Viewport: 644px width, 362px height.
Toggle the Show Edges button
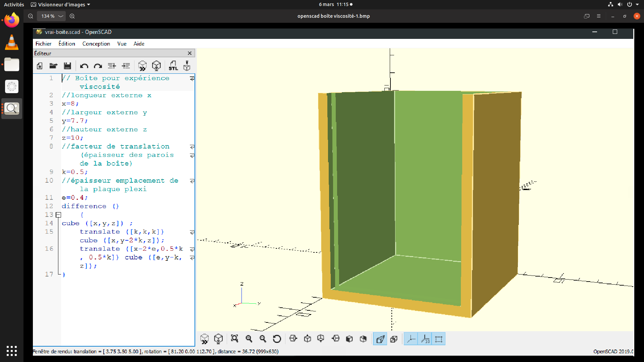(439, 339)
